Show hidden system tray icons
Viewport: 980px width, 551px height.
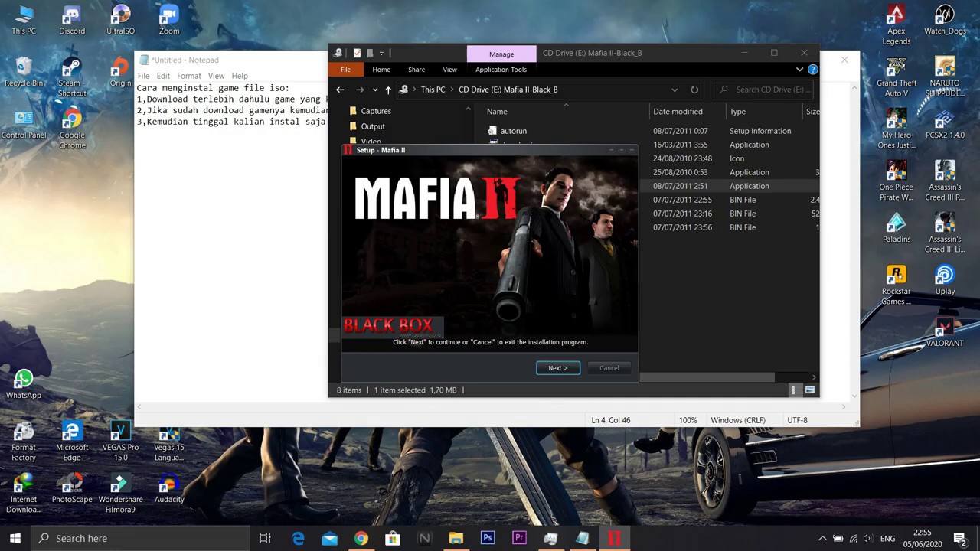click(x=822, y=539)
